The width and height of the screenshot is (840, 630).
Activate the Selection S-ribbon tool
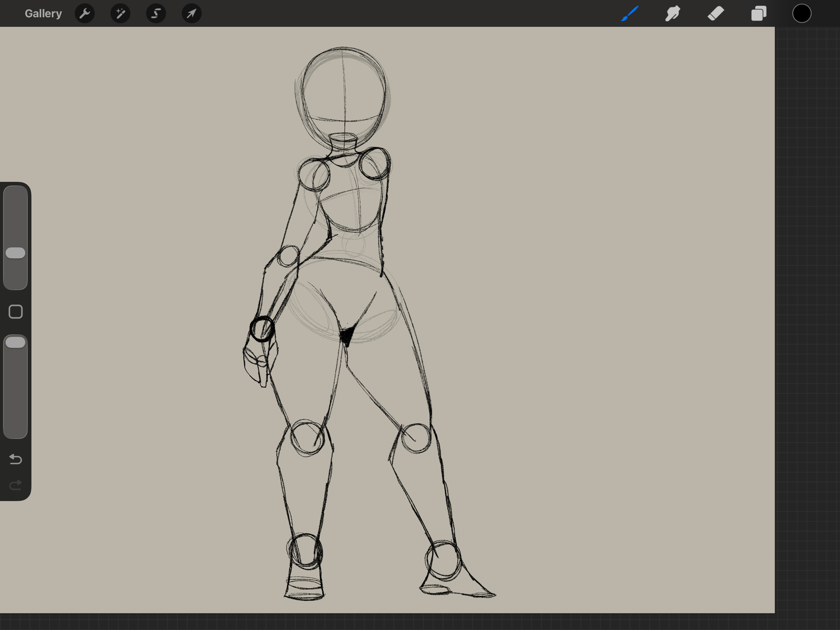156,13
